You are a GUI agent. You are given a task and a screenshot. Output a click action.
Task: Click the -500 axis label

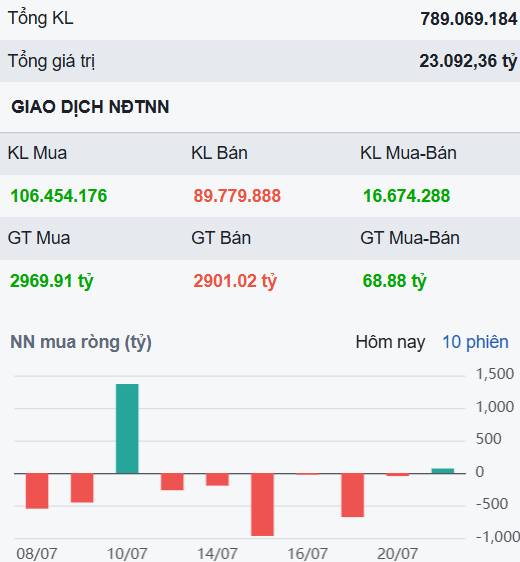pyautogui.click(x=492, y=504)
